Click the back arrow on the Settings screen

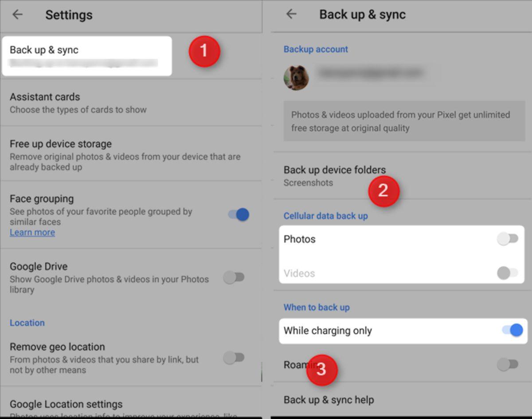tap(18, 15)
